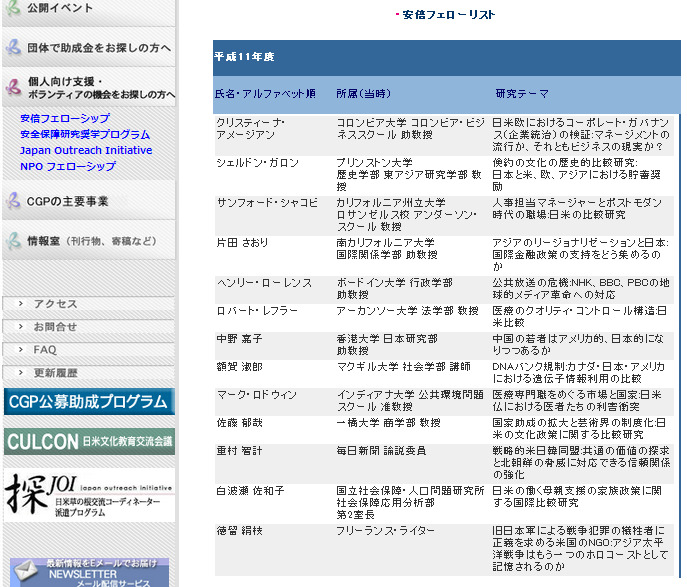The height and width of the screenshot is (587, 687).
Task: Click the 安倍フェローリスト page heading
Action: 448,15
